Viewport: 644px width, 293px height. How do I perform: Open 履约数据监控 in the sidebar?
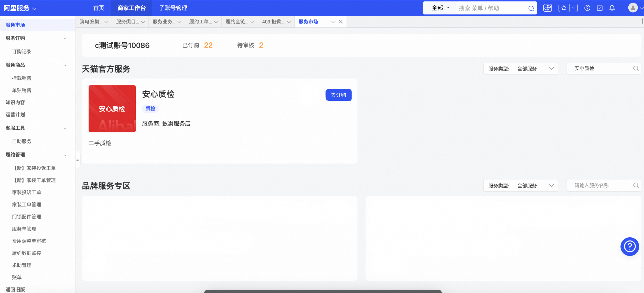point(27,253)
